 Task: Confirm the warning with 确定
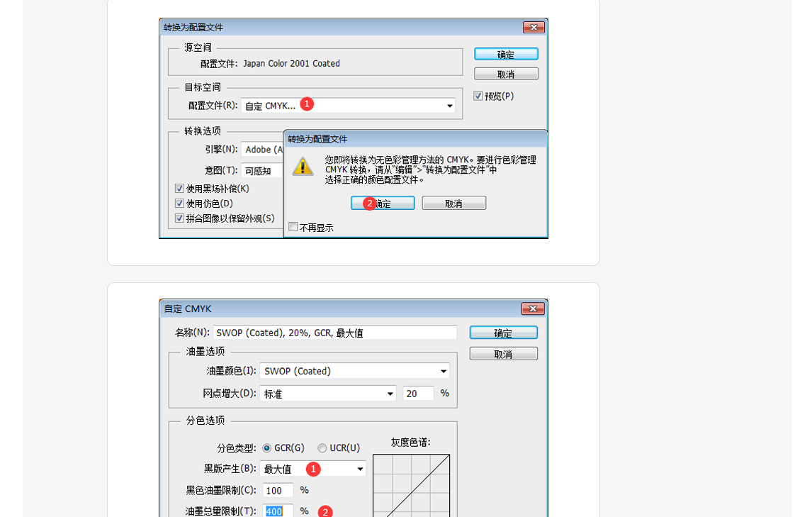click(383, 203)
